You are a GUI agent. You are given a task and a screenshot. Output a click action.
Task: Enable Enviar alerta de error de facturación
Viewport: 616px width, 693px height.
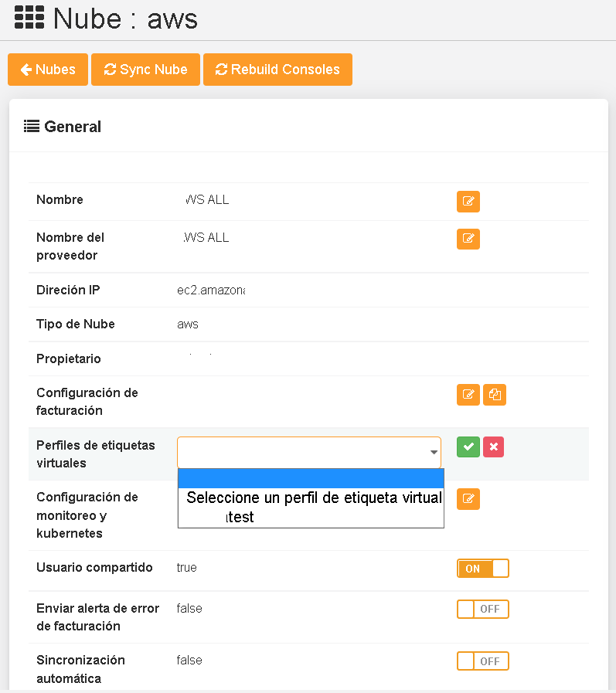point(483,609)
